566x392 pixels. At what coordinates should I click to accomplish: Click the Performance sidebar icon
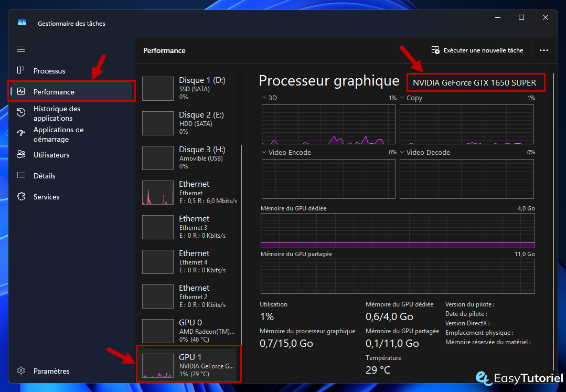(x=21, y=91)
